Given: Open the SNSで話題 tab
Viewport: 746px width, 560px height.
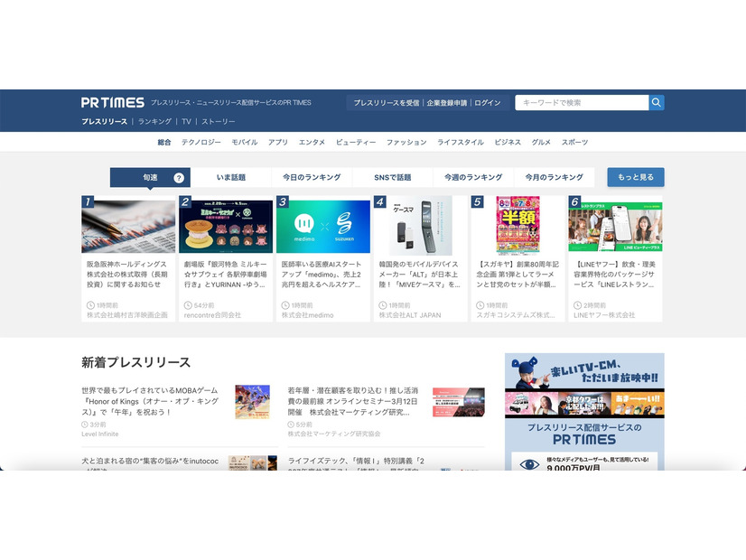Looking at the screenshot, I should click(392, 178).
